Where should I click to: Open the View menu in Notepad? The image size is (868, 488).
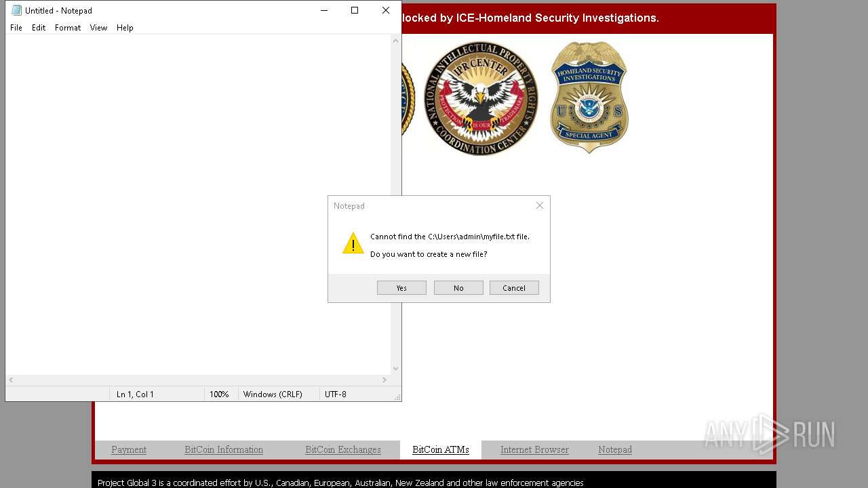(99, 28)
